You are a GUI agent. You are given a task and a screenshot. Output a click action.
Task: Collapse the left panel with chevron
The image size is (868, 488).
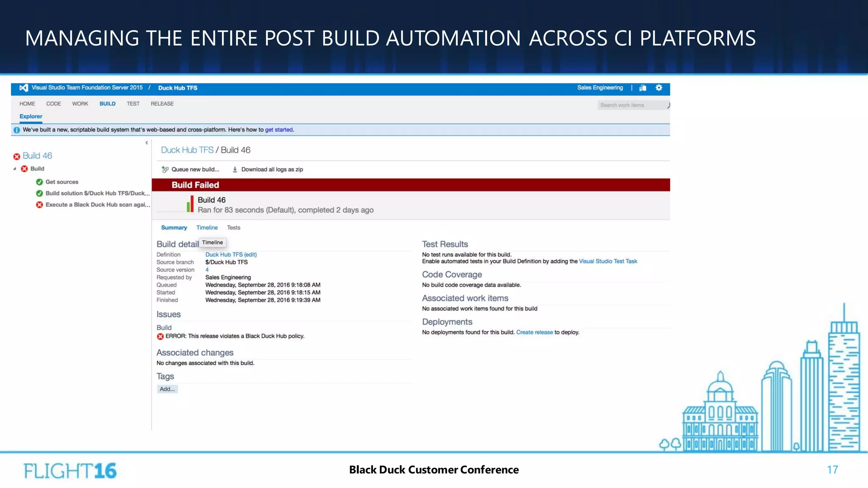[x=147, y=143]
